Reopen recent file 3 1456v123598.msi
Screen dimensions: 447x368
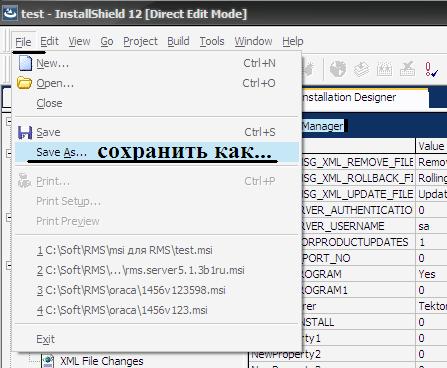click(157, 290)
